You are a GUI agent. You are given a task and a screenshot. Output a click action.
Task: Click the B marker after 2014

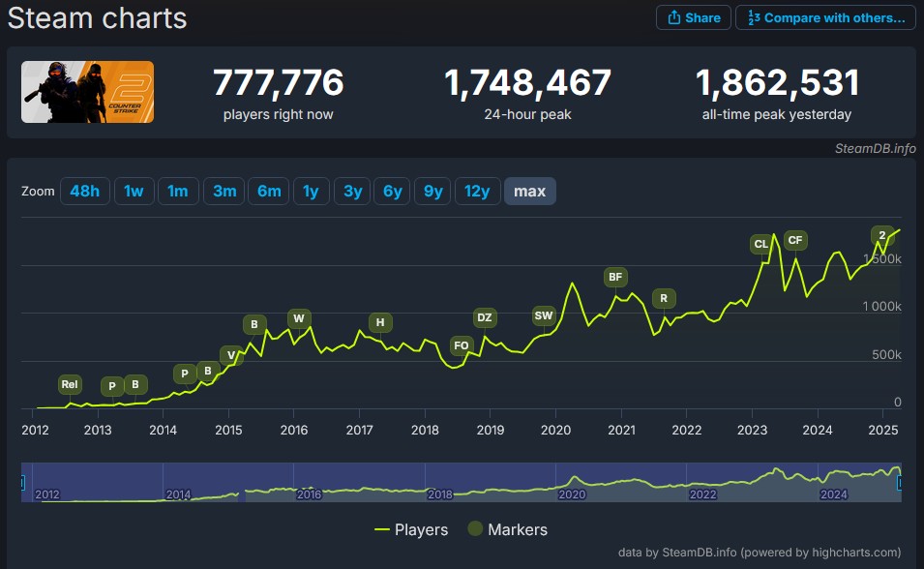click(208, 371)
